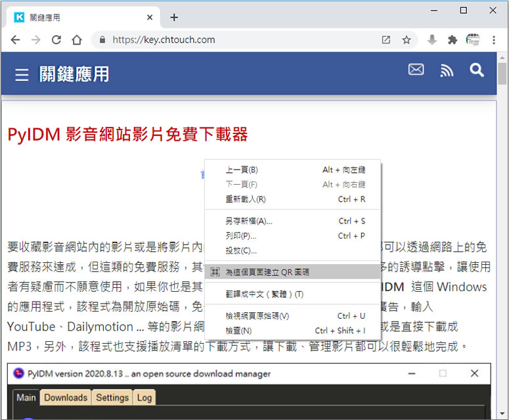Image resolution: width=509 pixels, height=420 pixels.
Task: Click the envelope mail icon in header
Action: pyautogui.click(x=416, y=70)
